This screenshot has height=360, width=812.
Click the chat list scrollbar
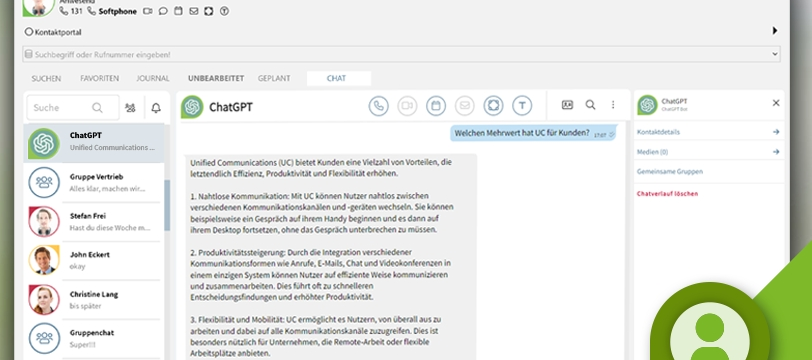tap(167, 205)
